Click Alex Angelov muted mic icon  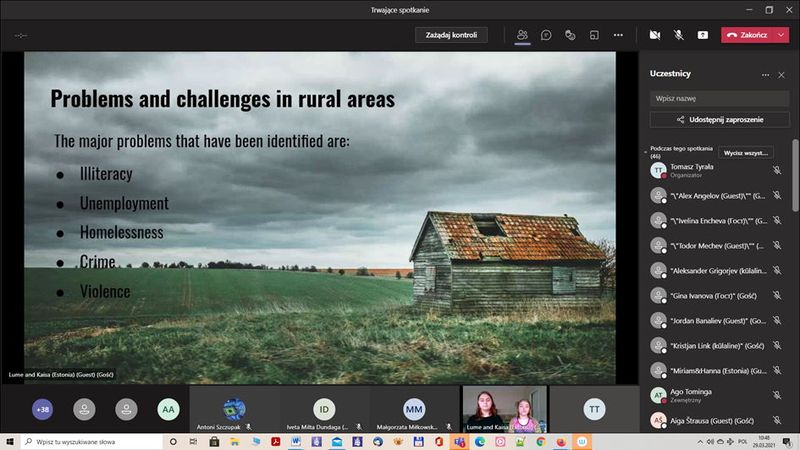point(777,195)
